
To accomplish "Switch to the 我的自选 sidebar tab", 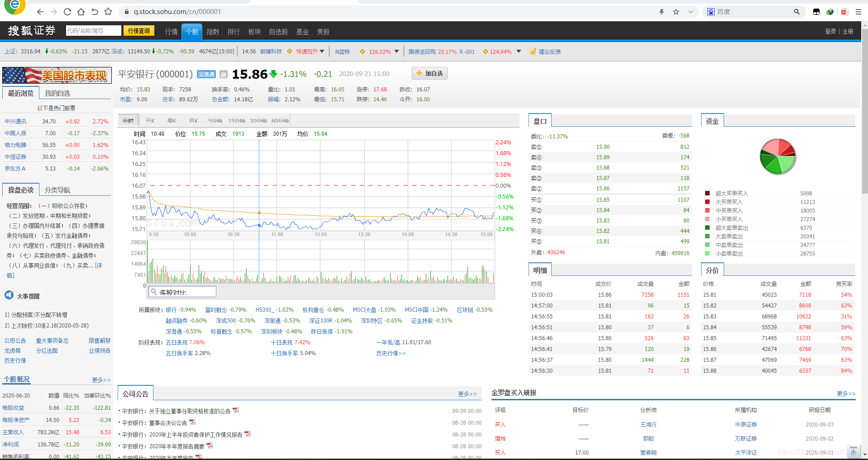I will 57,93.
